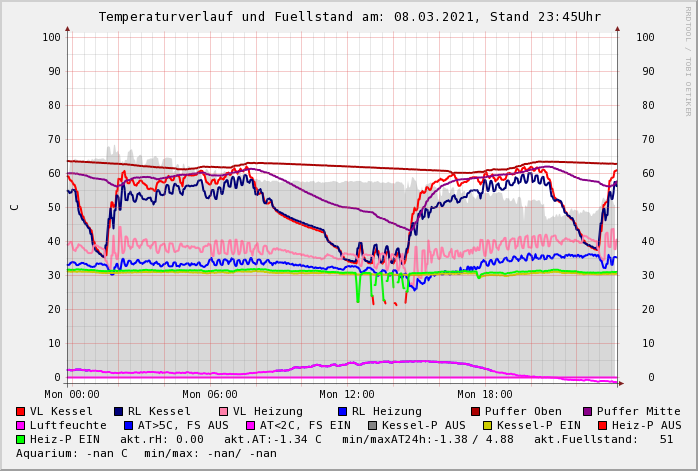Click the Mon 12:00 time axis label
Viewport: 698px width, 471px height.
point(347,394)
